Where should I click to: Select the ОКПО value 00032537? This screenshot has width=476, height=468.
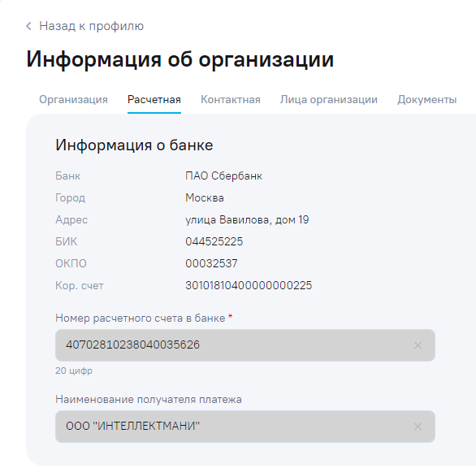pos(211,263)
